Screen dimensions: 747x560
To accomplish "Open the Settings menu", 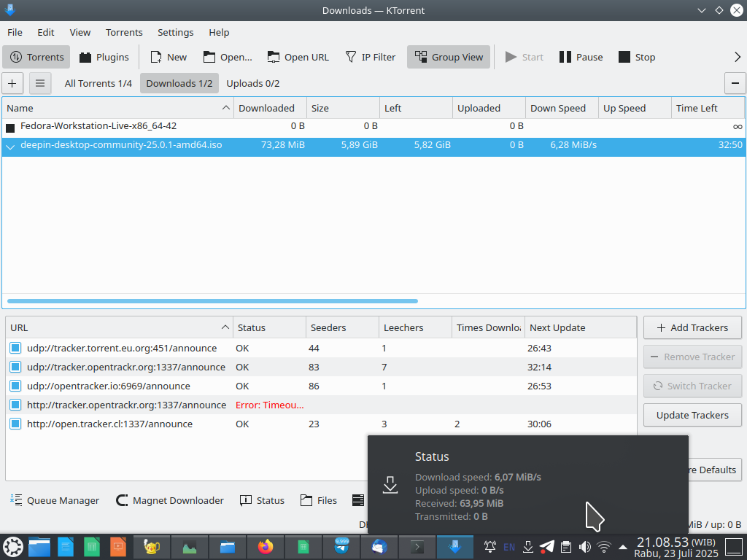I will pos(175,32).
